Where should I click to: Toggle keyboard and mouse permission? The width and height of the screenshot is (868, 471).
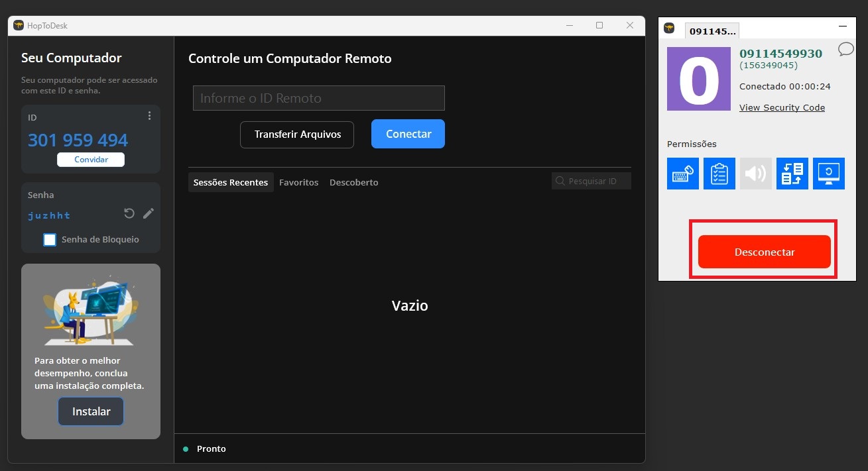click(x=683, y=174)
